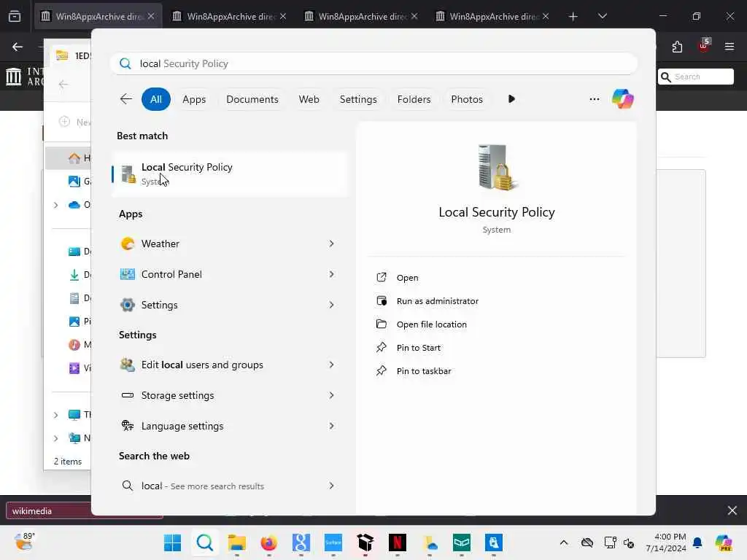Viewport: 747px width, 560px height.
Task: Select the All filter tab
Action: point(156,99)
